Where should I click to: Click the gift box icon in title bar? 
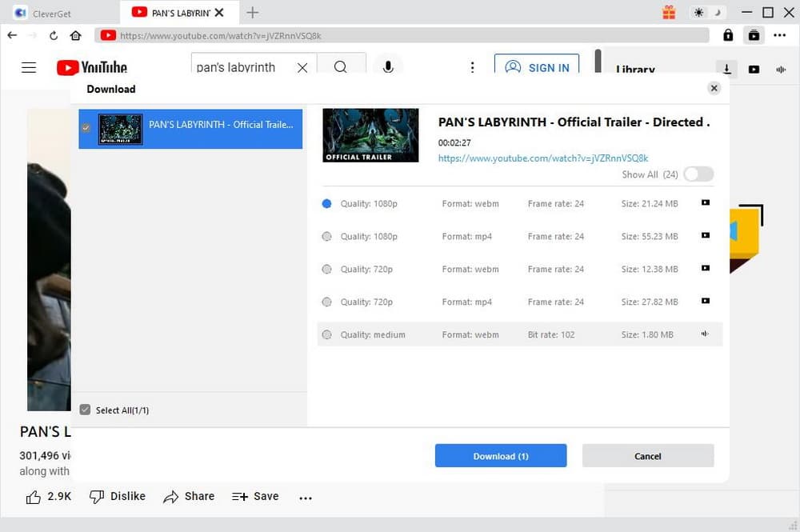pyautogui.click(x=669, y=12)
